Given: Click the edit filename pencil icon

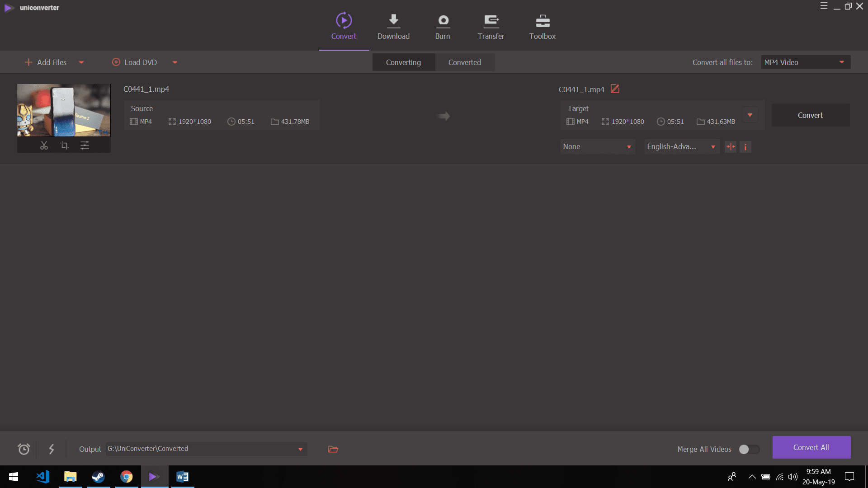Looking at the screenshot, I should coord(615,89).
